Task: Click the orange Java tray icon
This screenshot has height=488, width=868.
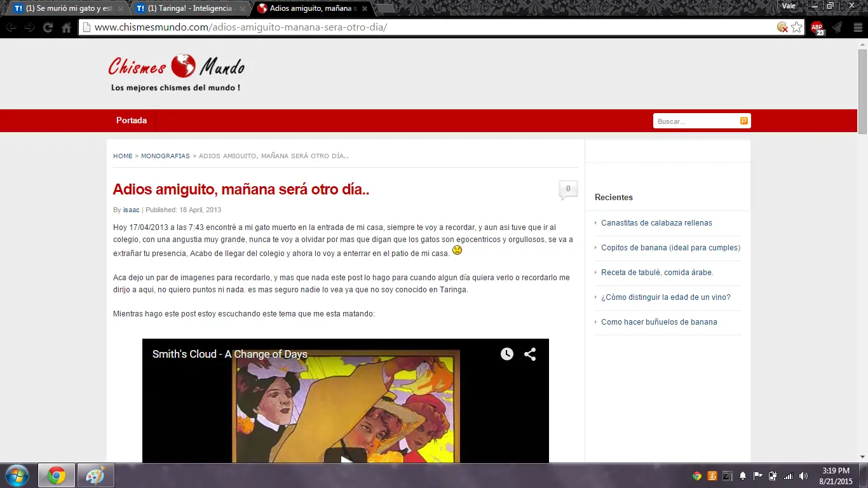Action: point(712,476)
